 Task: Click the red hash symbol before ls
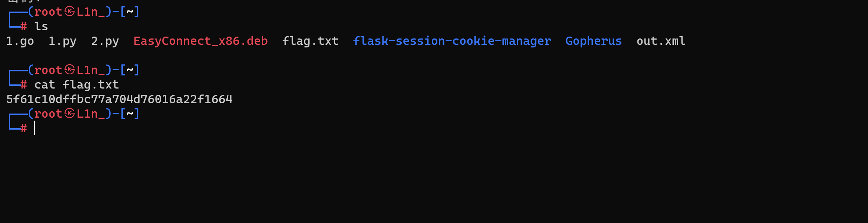click(23, 26)
